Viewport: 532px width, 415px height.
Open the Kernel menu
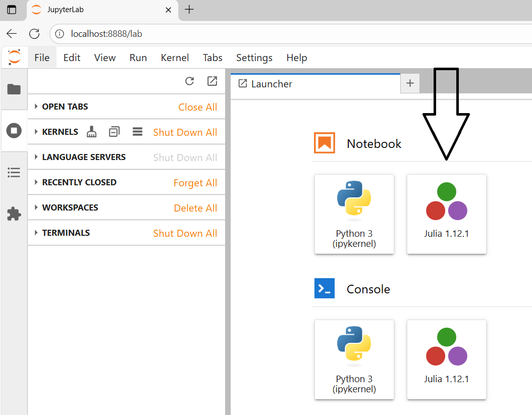pyautogui.click(x=175, y=58)
